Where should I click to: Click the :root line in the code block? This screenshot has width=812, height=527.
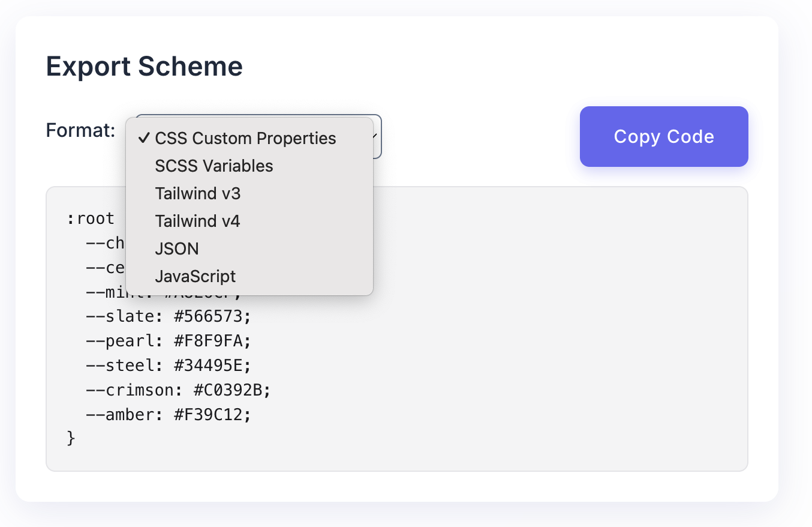click(90, 218)
